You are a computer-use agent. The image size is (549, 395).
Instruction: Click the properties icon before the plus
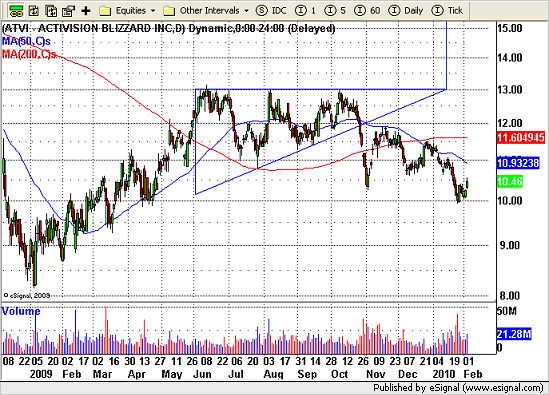tap(68, 11)
